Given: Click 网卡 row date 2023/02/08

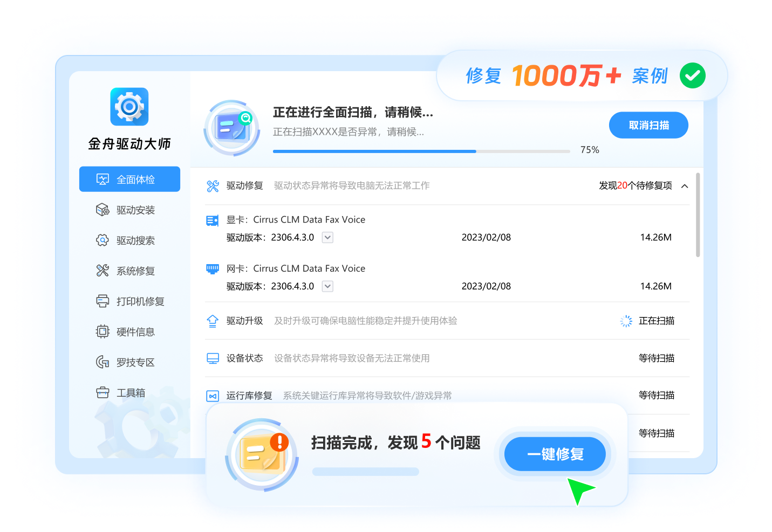Looking at the screenshot, I should click(486, 286).
